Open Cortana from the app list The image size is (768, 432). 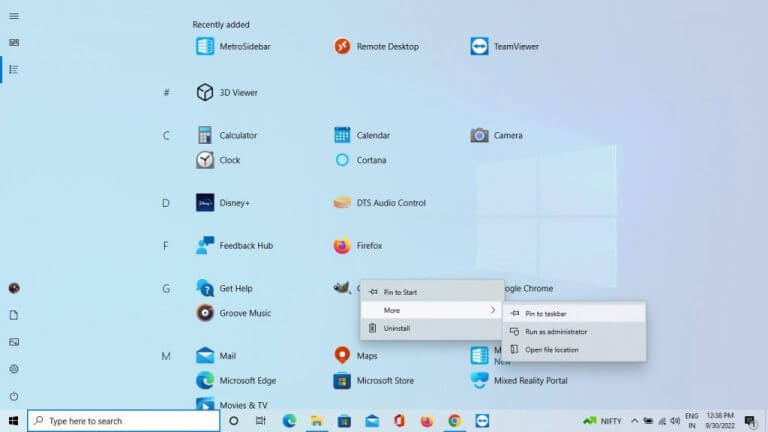pyautogui.click(x=360, y=160)
